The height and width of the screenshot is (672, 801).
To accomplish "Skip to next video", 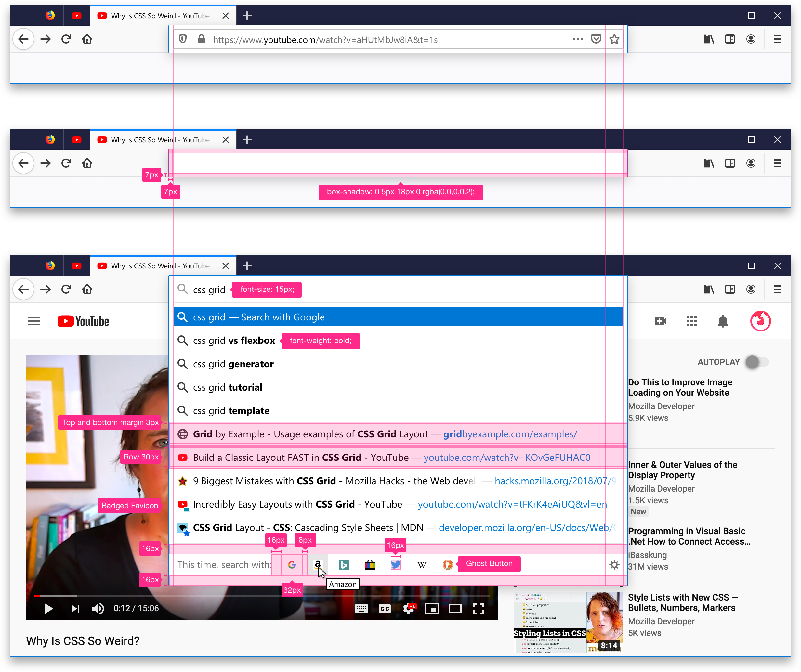I will (75, 608).
